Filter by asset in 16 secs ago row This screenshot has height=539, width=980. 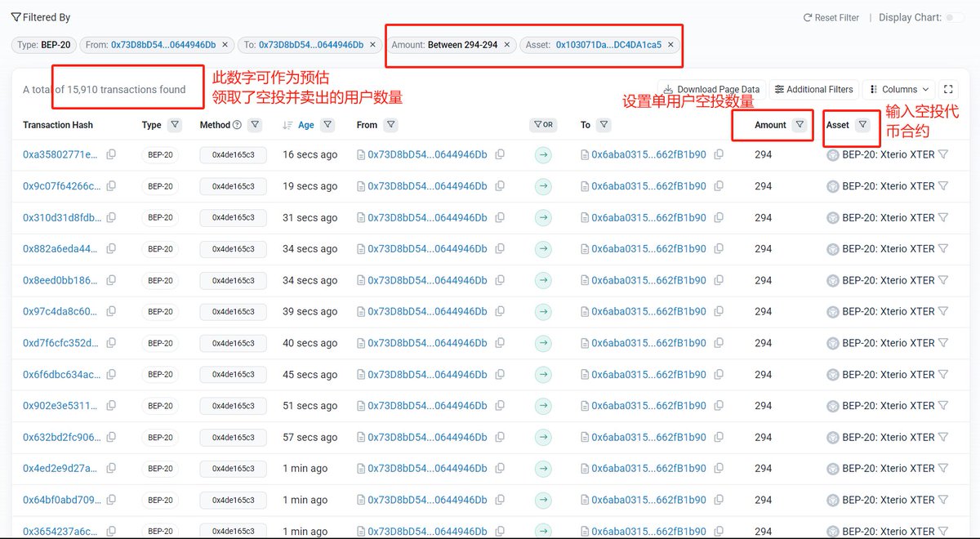pos(943,154)
